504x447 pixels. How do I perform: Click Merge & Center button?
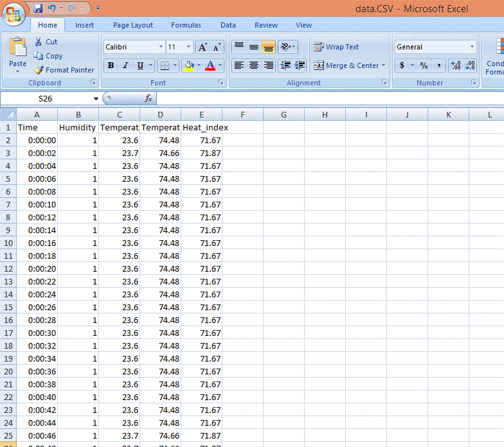(x=346, y=66)
